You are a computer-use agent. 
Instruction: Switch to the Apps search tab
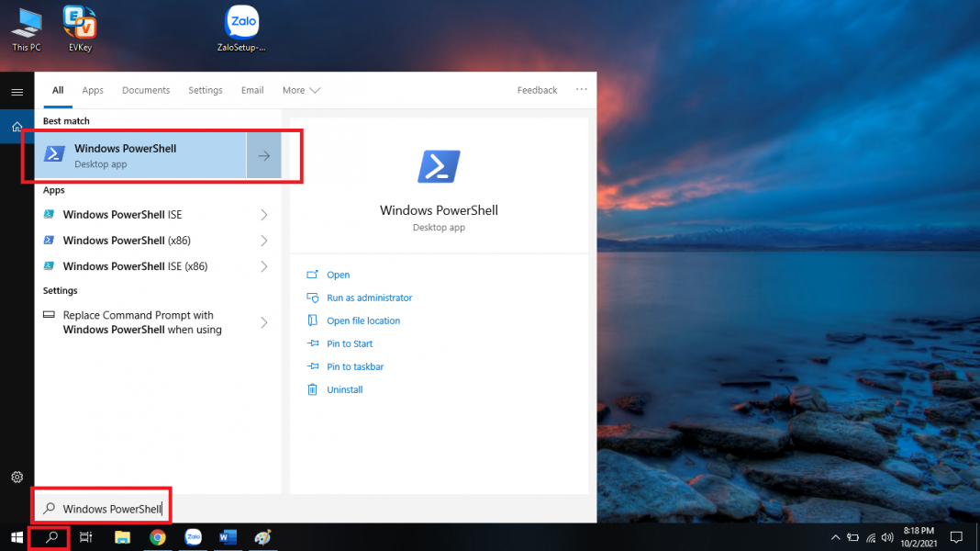point(93,90)
